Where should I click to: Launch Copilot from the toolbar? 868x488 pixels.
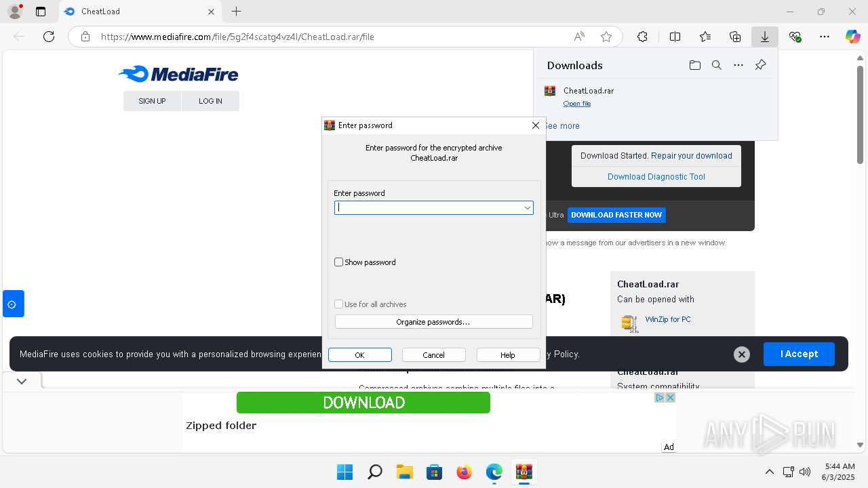coord(853,37)
